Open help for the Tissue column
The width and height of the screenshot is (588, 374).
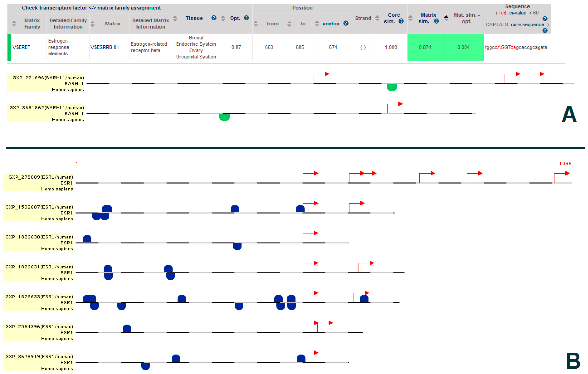click(214, 18)
